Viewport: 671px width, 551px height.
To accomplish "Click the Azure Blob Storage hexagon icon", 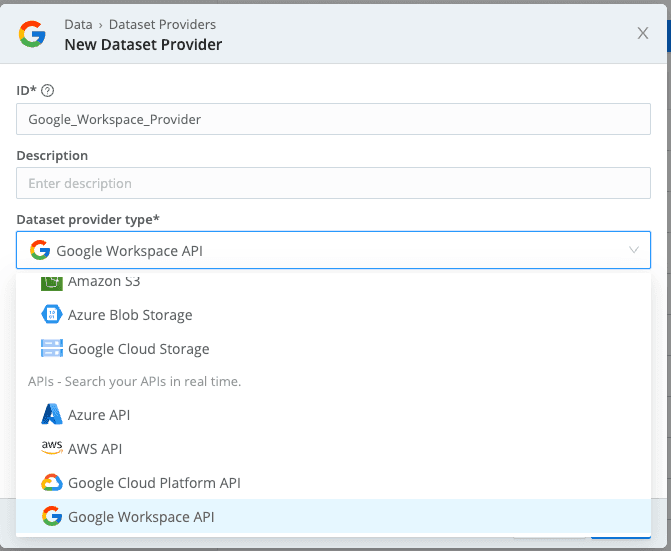I will click(52, 315).
